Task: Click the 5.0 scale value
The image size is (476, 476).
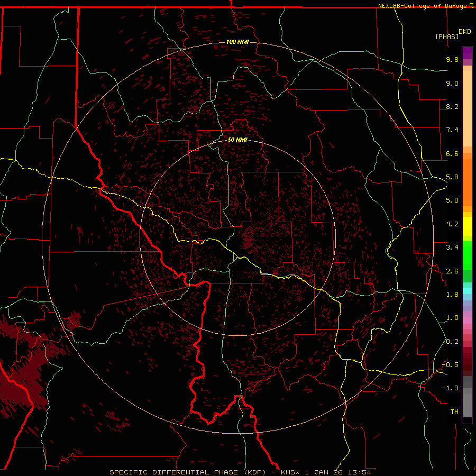Action: pyautogui.click(x=452, y=200)
